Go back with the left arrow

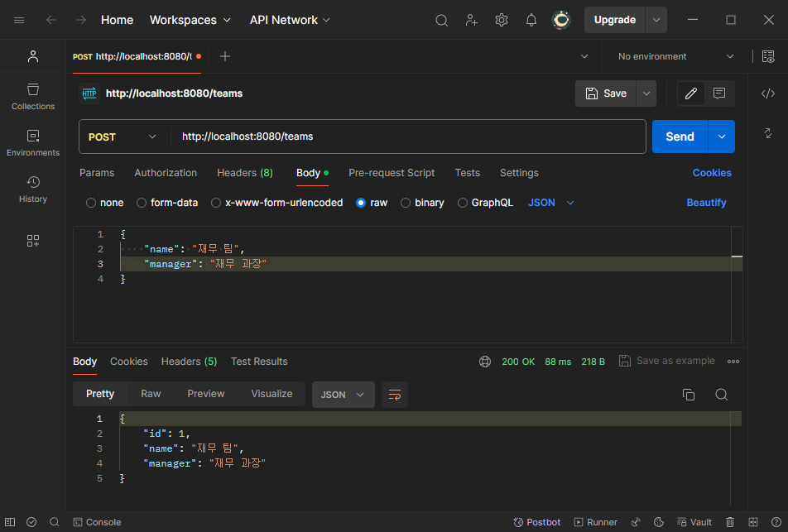[51, 20]
